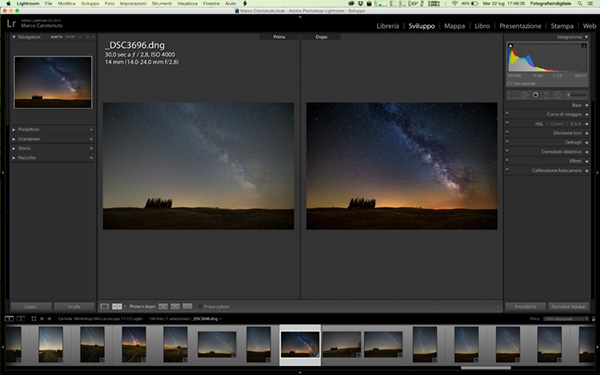Open the Wi-Fi status menu
The height and width of the screenshot is (375, 600).
pos(455,3)
